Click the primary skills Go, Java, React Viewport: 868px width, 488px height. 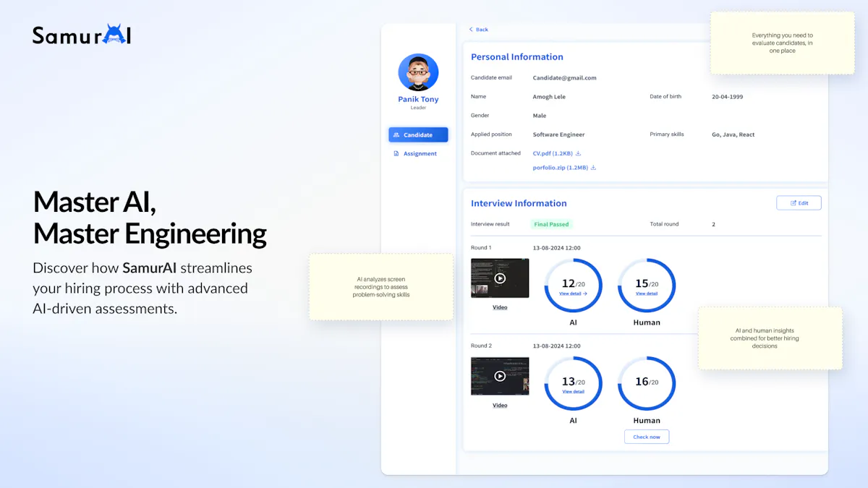733,134
